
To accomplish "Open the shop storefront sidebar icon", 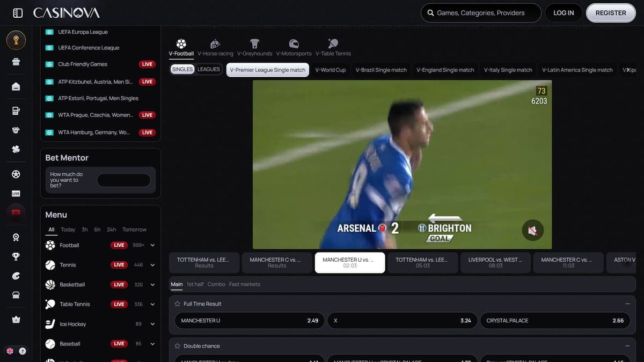I will click(x=16, y=295).
